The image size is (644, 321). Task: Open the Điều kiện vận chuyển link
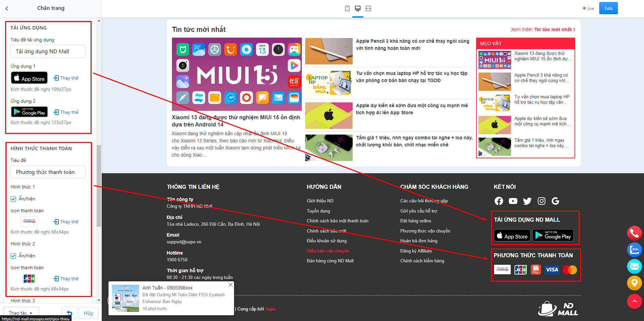tap(328, 251)
